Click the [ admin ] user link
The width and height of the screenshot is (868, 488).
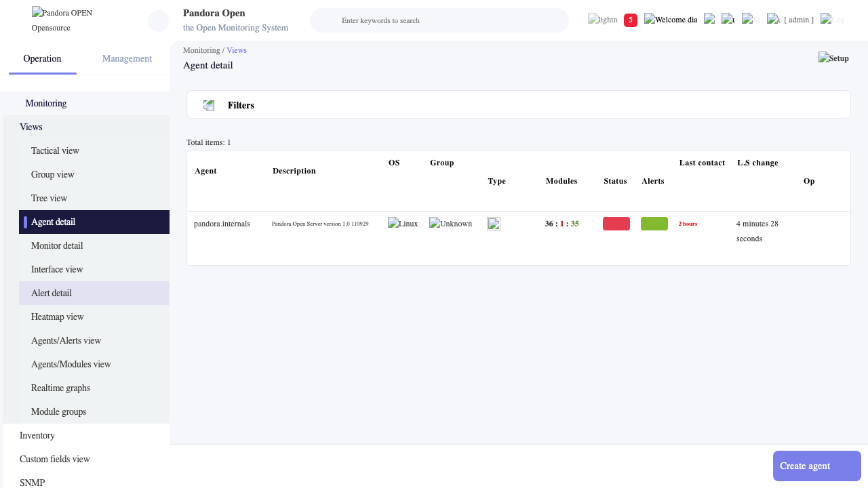pyautogui.click(x=799, y=20)
